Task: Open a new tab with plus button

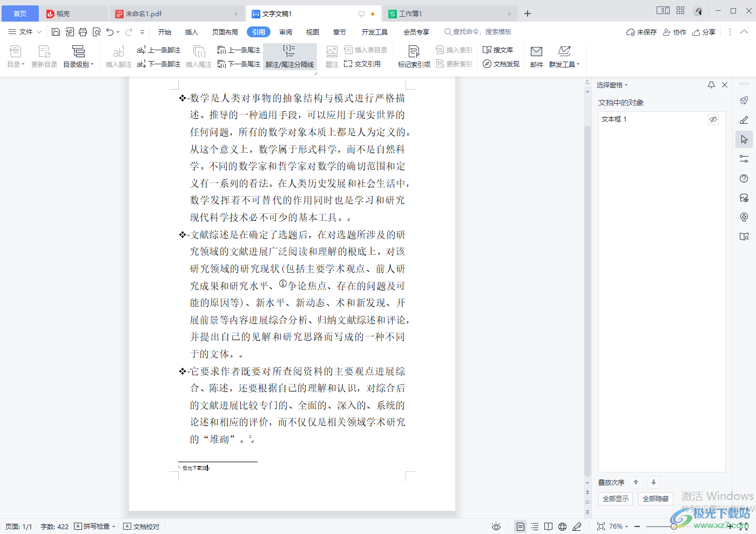Action: point(528,13)
